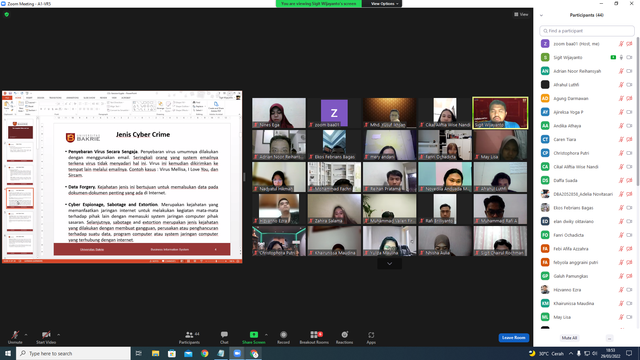Viewport: 640px width, 360px height.
Task: Toggle mic icon for Adrian Noor Reihansyah
Action: pyautogui.click(x=621, y=71)
